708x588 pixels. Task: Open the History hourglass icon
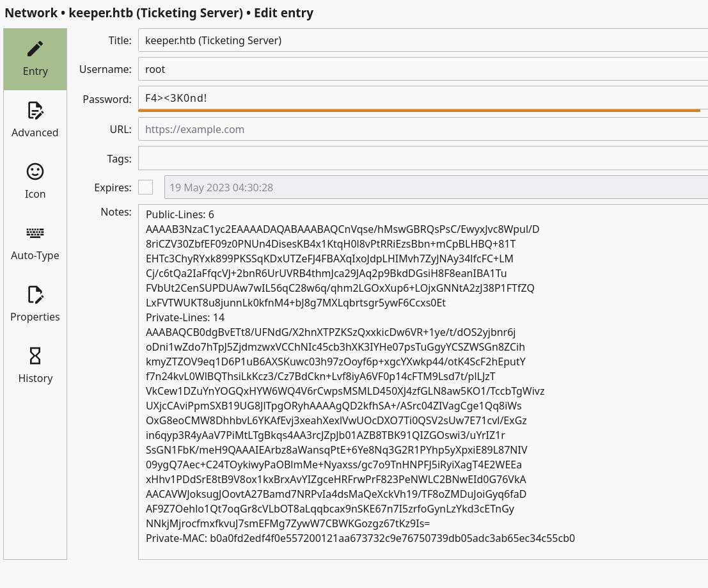35,356
